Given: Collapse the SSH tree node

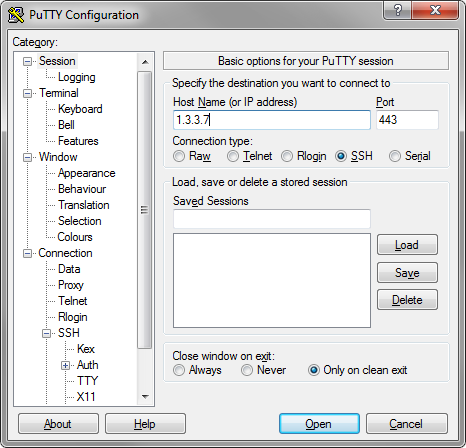Looking at the screenshot, I should (47, 333).
